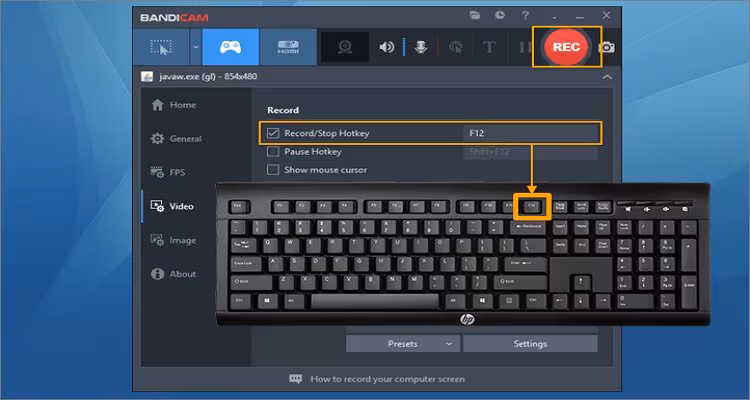Uncheck Record/Stop Hotkey checkbox
This screenshot has width=750, height=400.
[x=273, y=133]
